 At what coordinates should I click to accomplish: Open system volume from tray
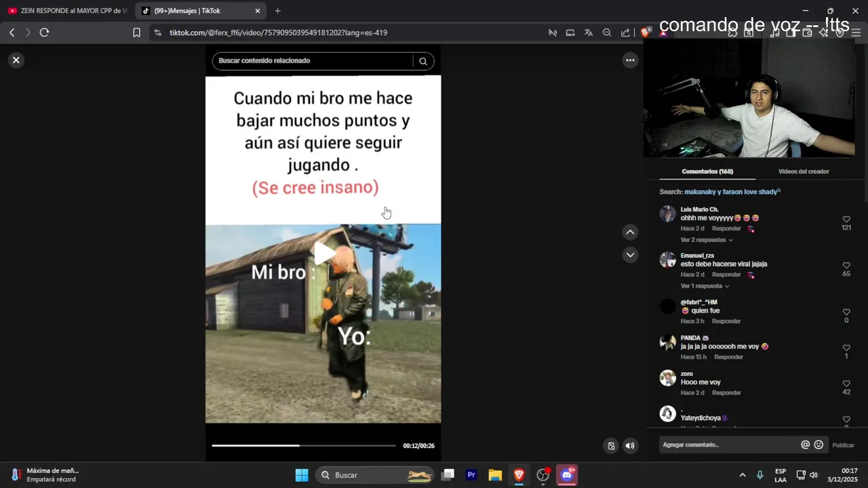pos(814,475)
